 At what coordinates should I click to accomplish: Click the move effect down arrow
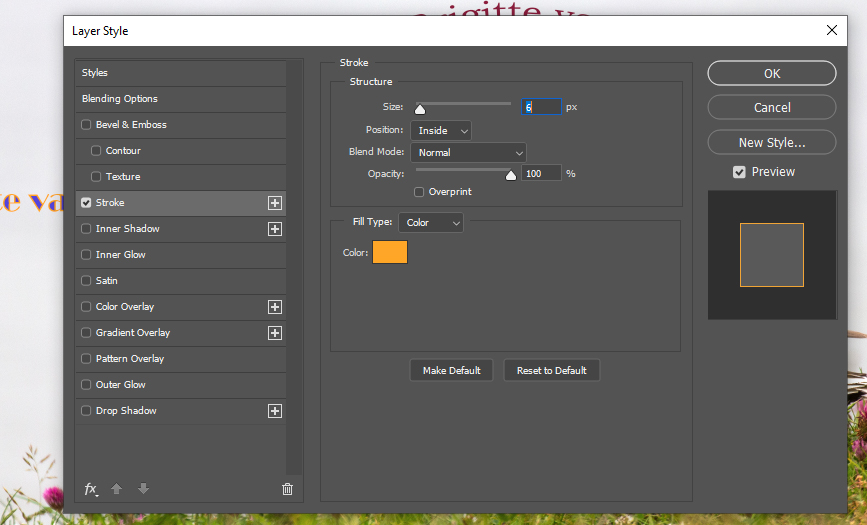[143, 489]
